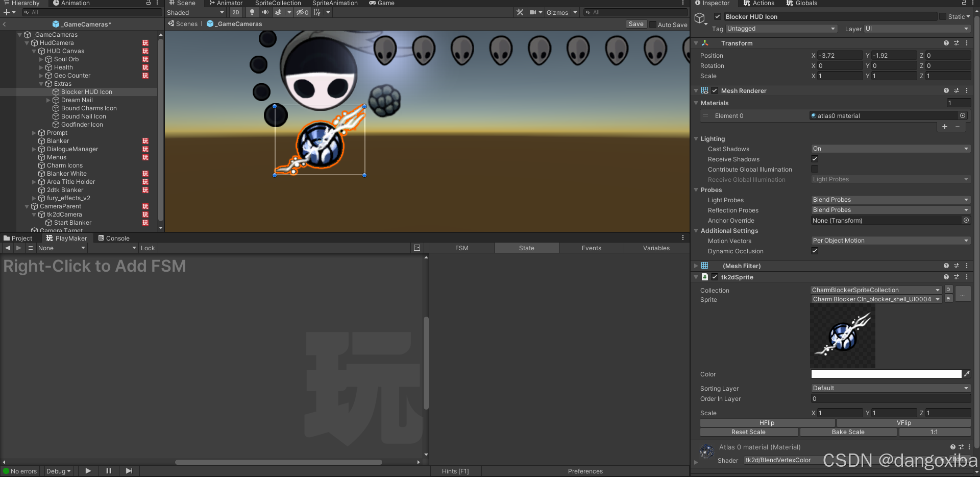Open the Events tab in PlayMaker
Image resolution: width=980 pixels, height=477 pixels.
pyautogui.click(x=591, y=248)
